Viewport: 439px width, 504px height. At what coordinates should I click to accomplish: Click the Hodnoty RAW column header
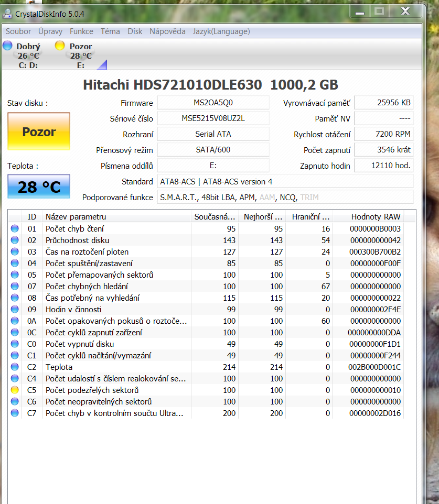click(x=368, y=217)
